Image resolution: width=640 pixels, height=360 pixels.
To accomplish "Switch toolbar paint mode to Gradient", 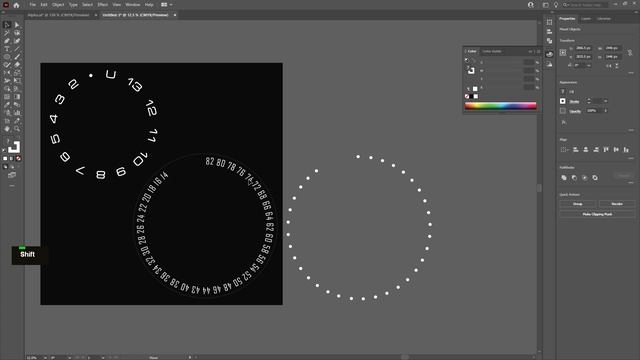I will (12, 158).
